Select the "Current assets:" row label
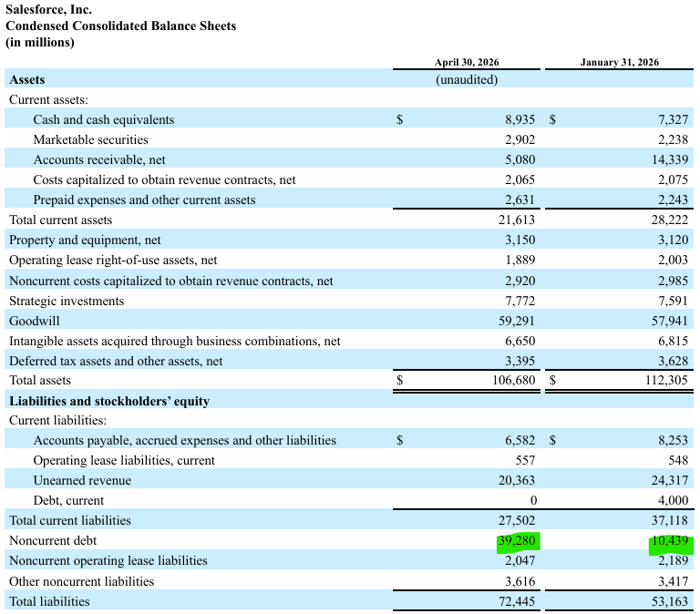Screen dimensions: 700x614 pos(48,99)
